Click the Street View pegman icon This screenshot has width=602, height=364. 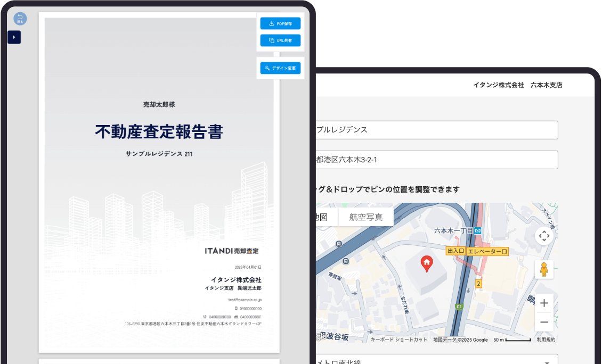point(544,269)
